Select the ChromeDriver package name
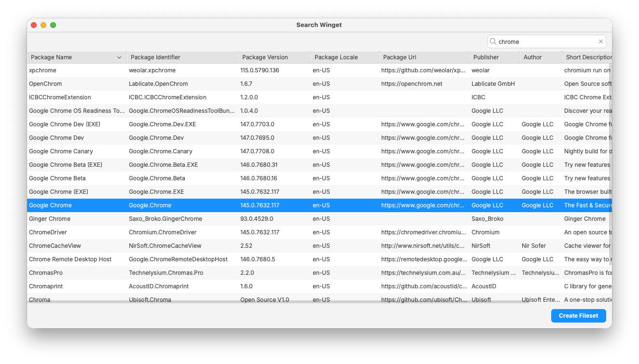Viewport: 639px width, 364px height. click(48, 232)
